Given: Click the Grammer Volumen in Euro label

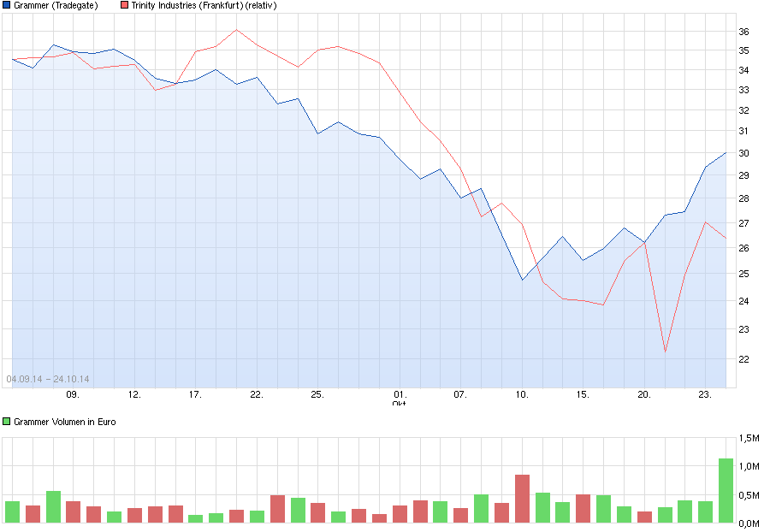Looking at the screenshot, I should [65, 422].
